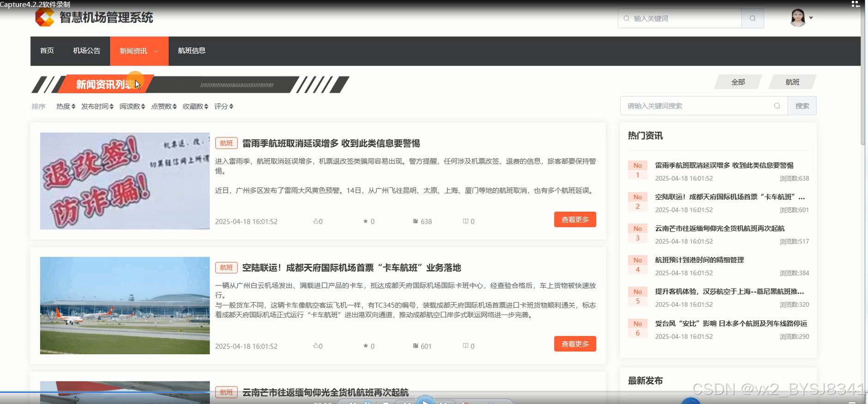Click the views icon showing 638
This screenshot has height=404, width=868.
pos(416,221)
